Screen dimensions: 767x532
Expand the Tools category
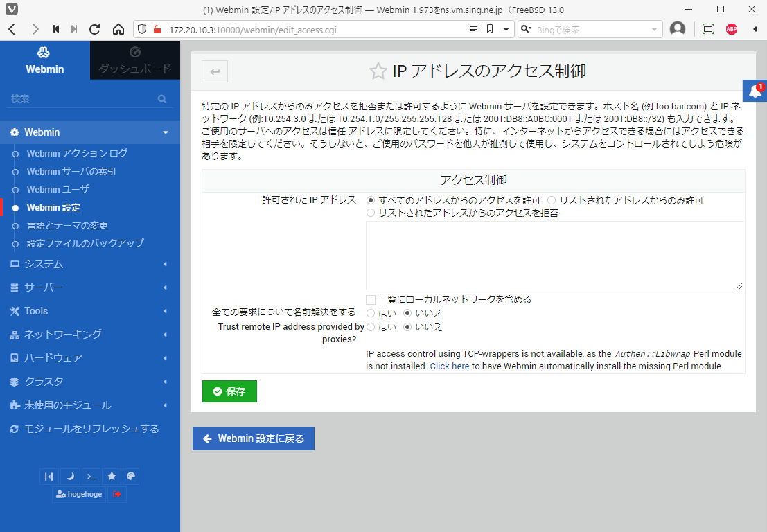[90, 311]
